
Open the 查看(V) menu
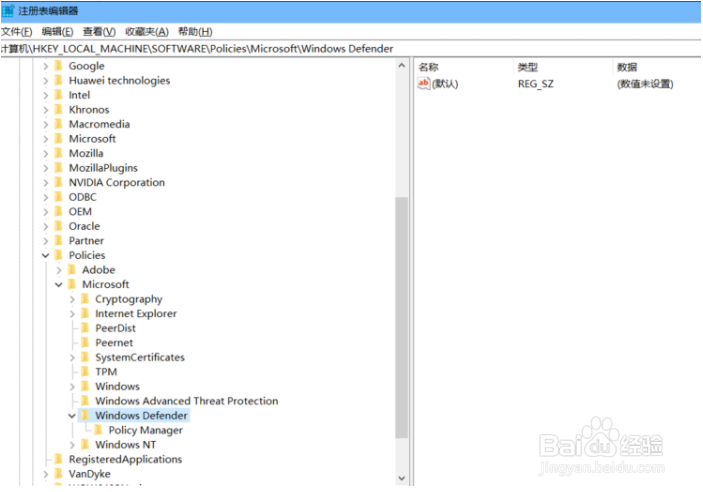[99, 32]
